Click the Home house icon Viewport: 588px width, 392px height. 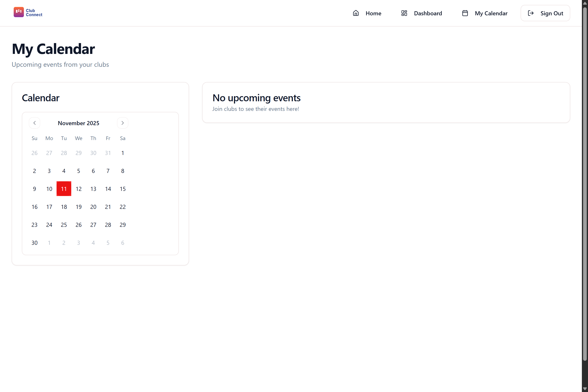click(x=355, y=13)
